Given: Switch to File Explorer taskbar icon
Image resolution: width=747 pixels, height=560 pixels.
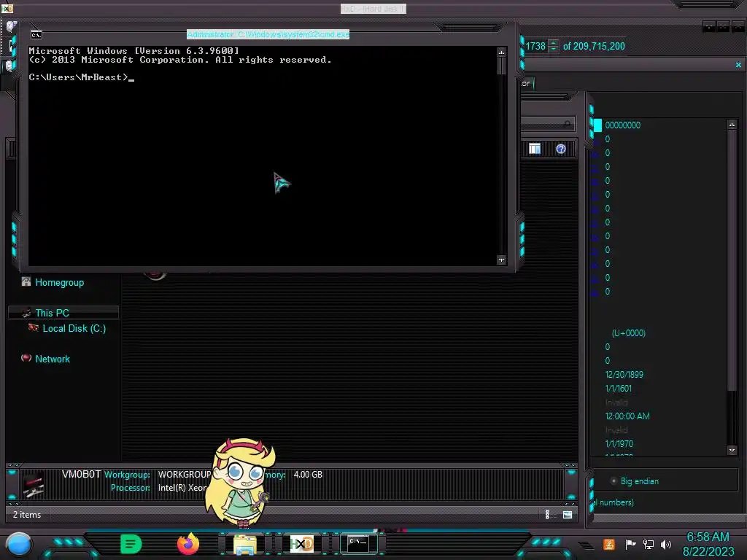Looking at the screenshot, I should click(245, 544).
